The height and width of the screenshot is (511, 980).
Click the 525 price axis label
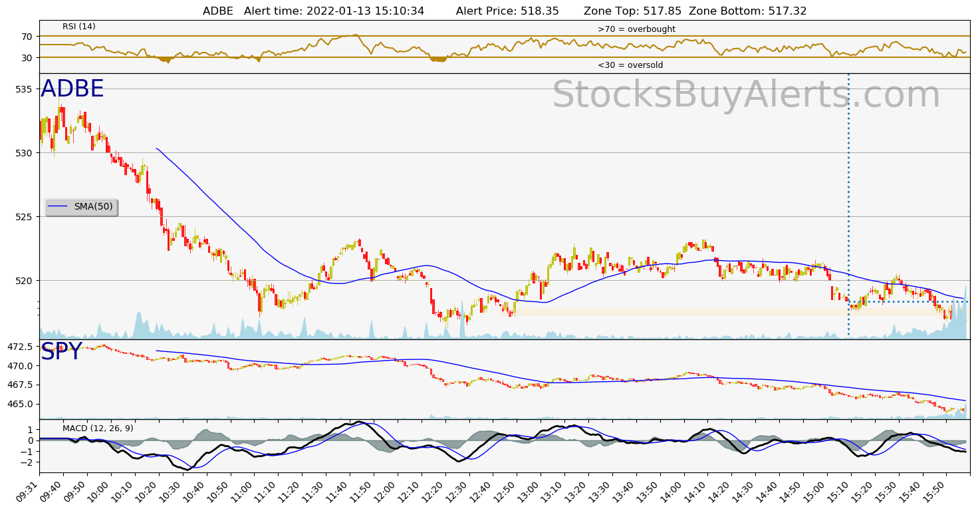(x=25, y=217)
